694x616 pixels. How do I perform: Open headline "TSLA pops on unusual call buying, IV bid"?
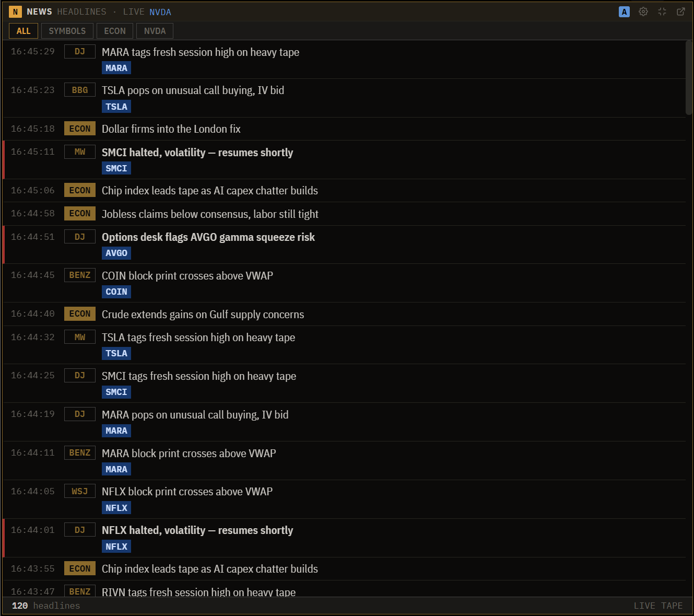point(193,90)
